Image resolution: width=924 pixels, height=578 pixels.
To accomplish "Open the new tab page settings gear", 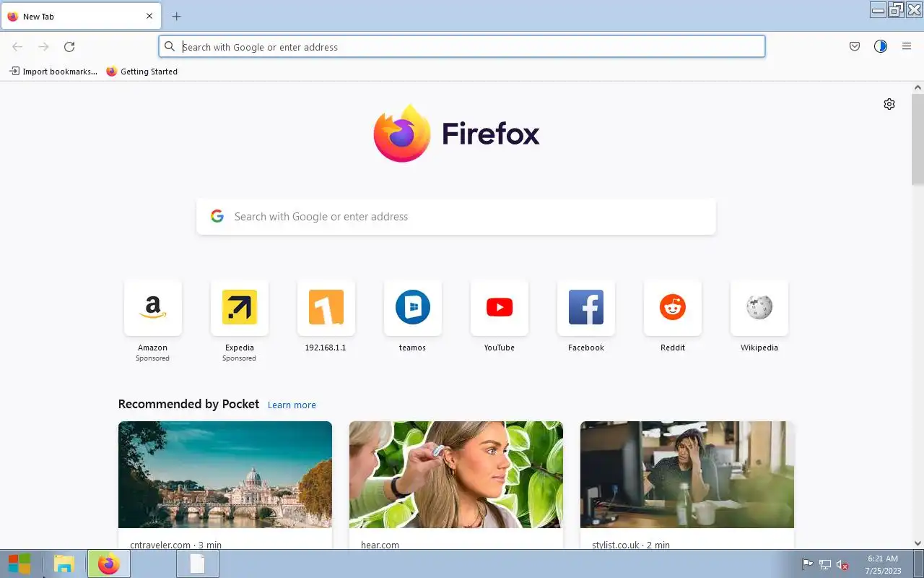I will coord(889,104).
